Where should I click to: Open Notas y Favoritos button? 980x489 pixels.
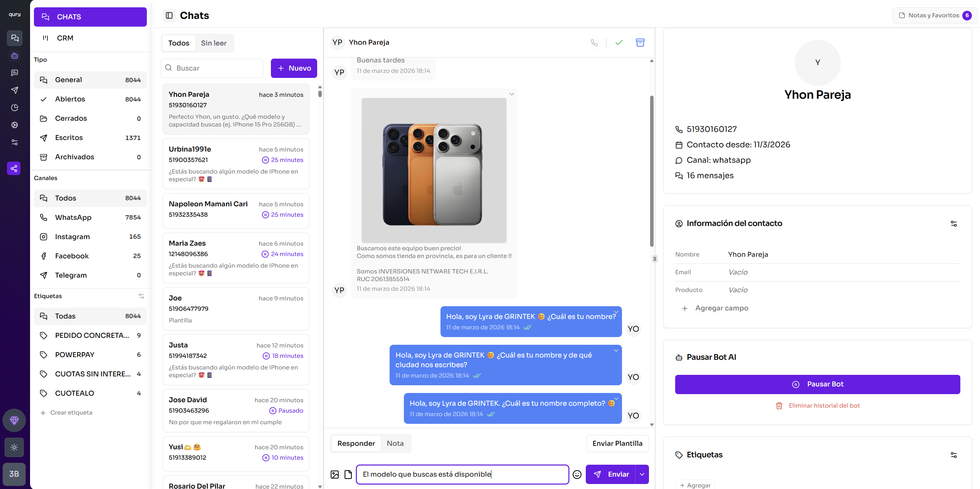pyautogui.click(x=935, y=15)
